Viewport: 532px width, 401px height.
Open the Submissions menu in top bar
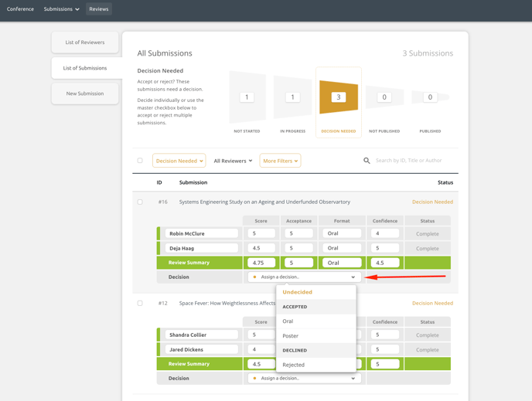[x=61, y=9]
